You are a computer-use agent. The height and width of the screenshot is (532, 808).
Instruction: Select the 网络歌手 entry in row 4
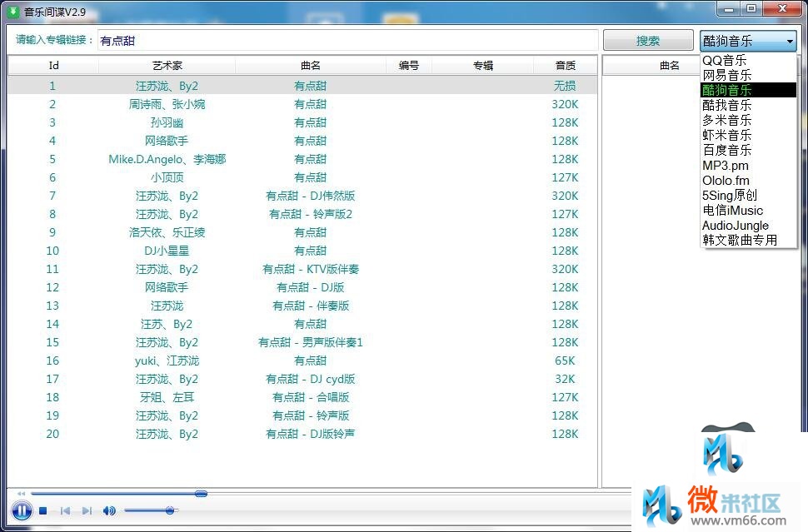(167, 141)
